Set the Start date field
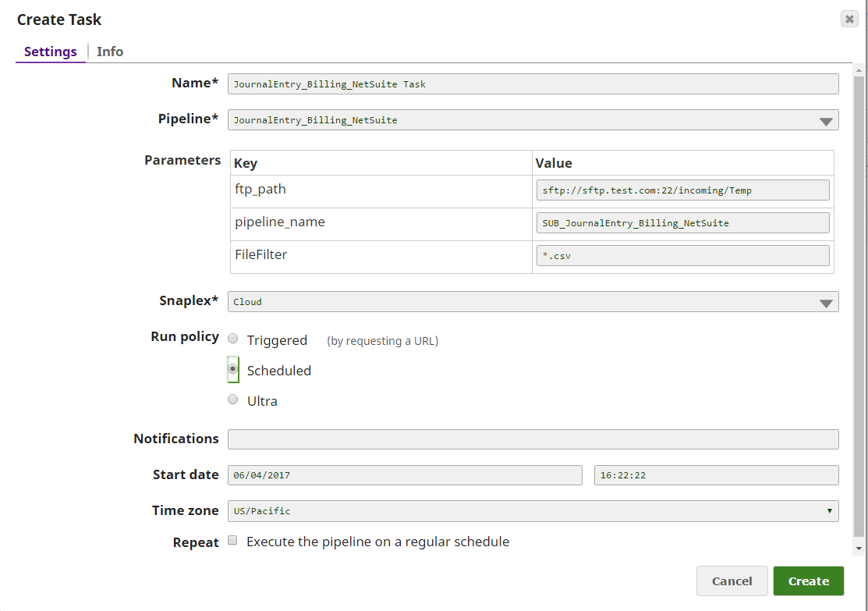Viewport: 868px width, 611px height. pyautogui.click(x=405, y=475)
